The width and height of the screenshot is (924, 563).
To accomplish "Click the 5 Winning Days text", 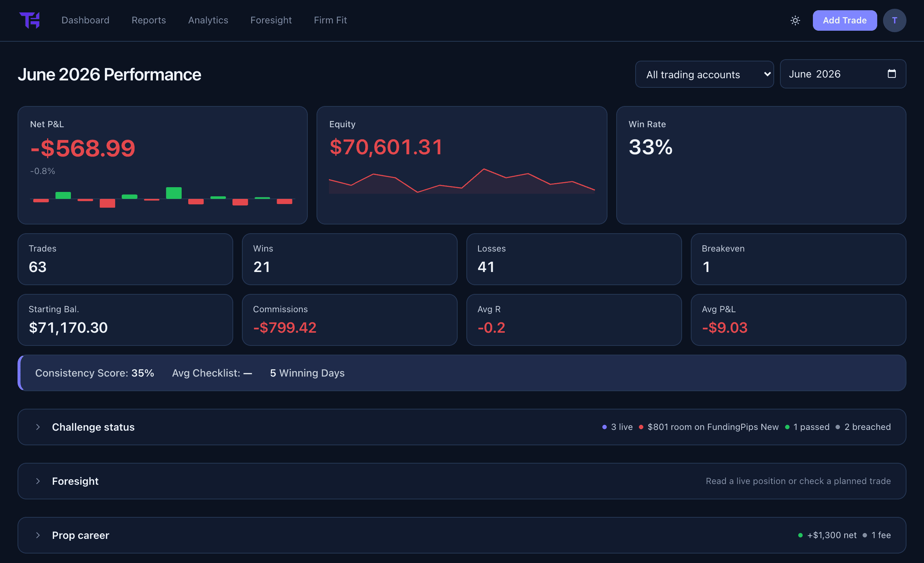I will click(x=307, y=373).
